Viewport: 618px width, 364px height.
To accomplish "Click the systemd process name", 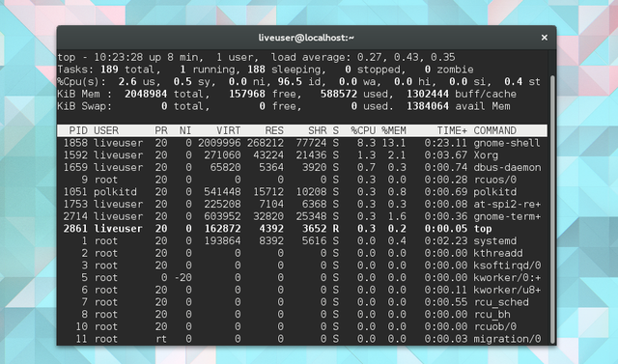I will [495, 240].
